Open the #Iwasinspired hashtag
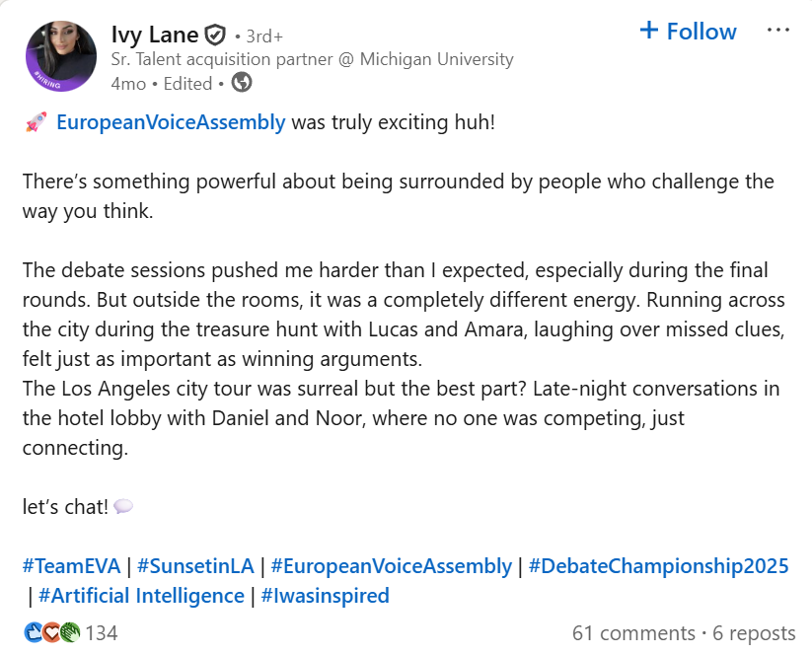This screenshot has height=655, width=812. (325, 596)
